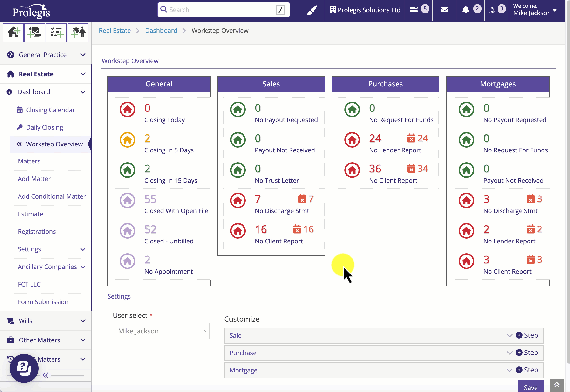Screen dimensions: 570x392
Task: Open the Mike Jackson user select dropdown
Action: click(x=161, y=331)
